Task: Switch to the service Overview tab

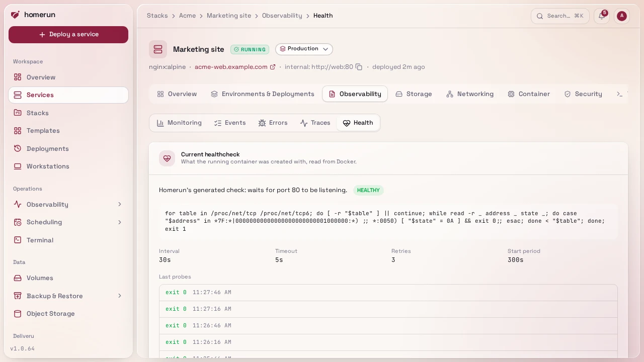Action: (177, 94)
